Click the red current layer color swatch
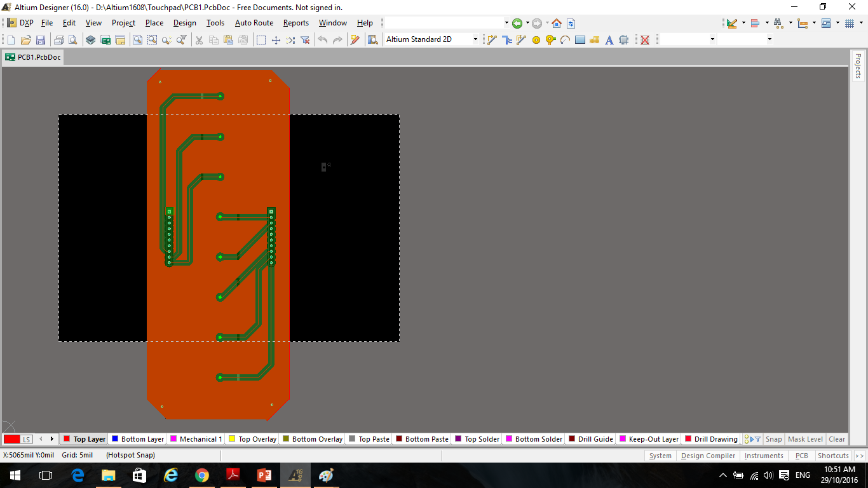Image resolution: width=868 pixels, height=488 pixels. pos(12,439)
